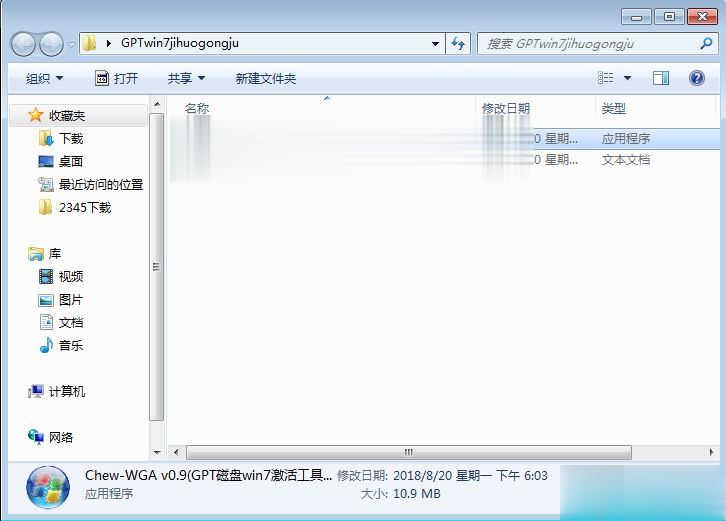Click horizontal scrollbar left arrow
Viewport: 726px width, 521px height.
(176, 452)
